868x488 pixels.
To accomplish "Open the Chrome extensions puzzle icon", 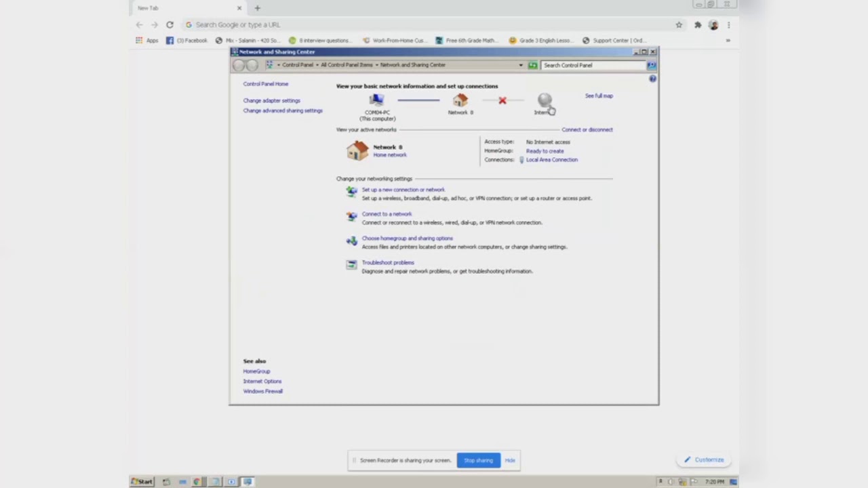I will pos(698,24).
